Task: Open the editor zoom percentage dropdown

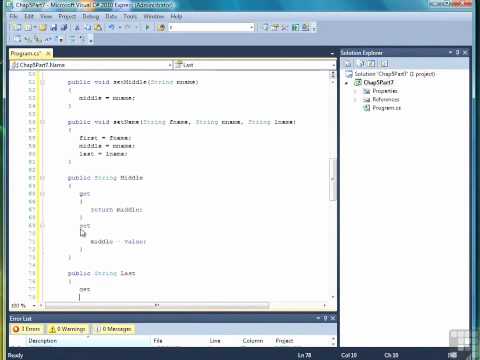Action: pos(34,305)
